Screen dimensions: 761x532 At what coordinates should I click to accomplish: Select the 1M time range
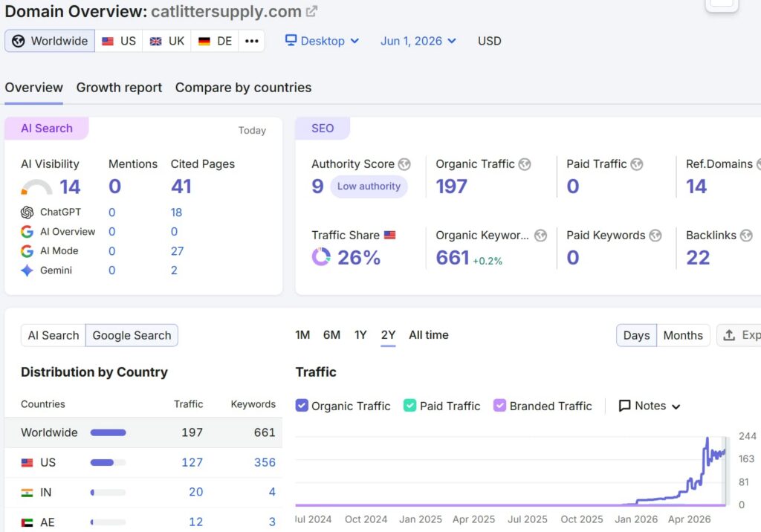click(302, 335)
